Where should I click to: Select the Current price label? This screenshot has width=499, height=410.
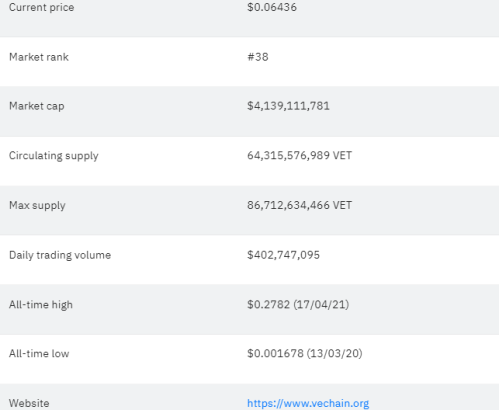42,7
